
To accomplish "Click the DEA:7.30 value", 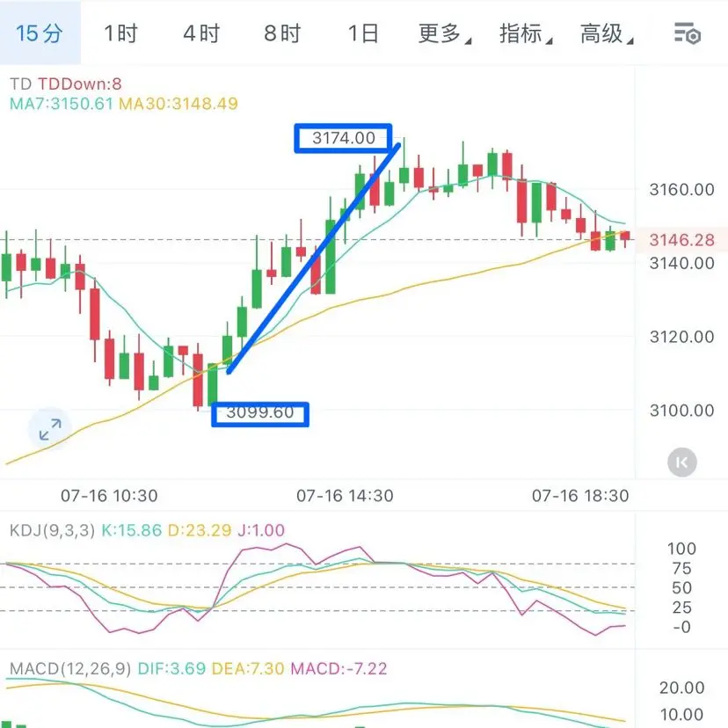I will [248, 668].
